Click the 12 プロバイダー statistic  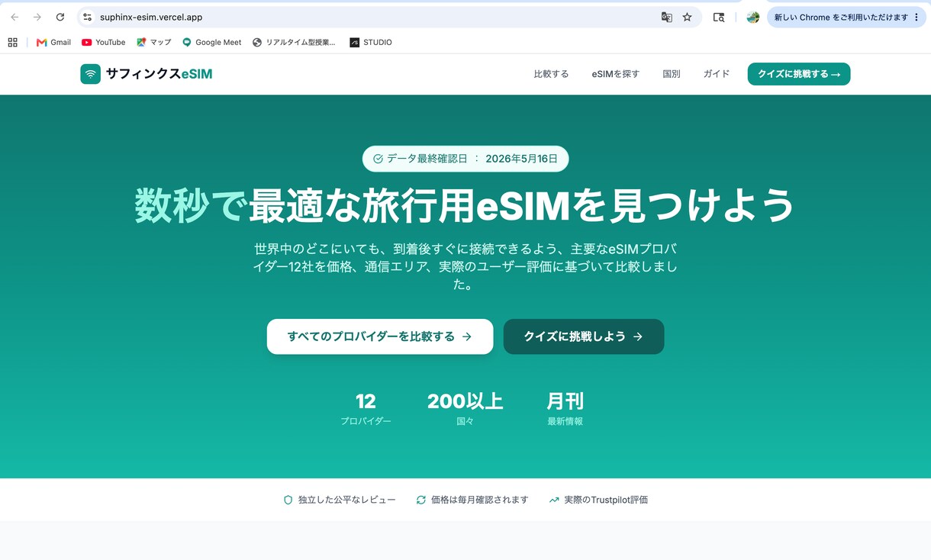coord(366,409)
